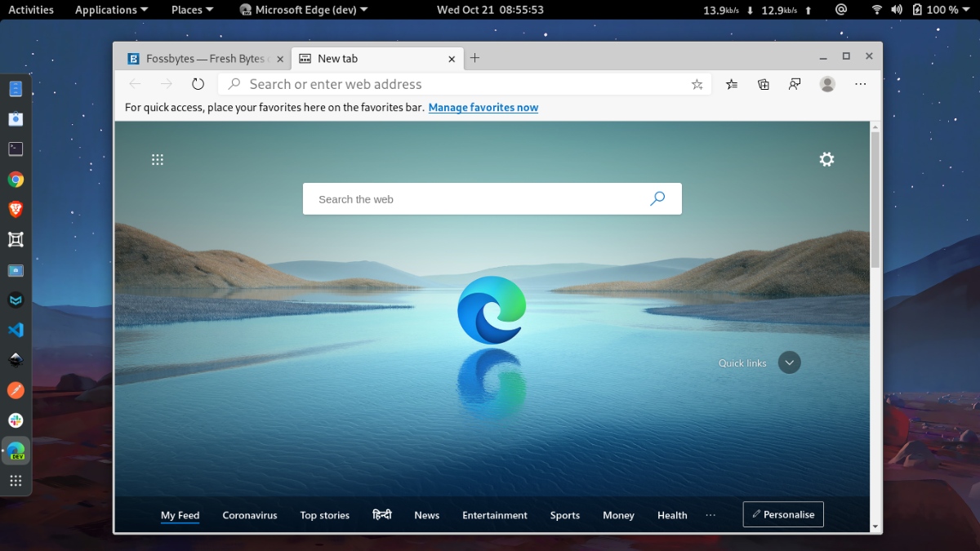
Task: Open the apps grid launcher on new tab page
Action: [x=158, y=160]
